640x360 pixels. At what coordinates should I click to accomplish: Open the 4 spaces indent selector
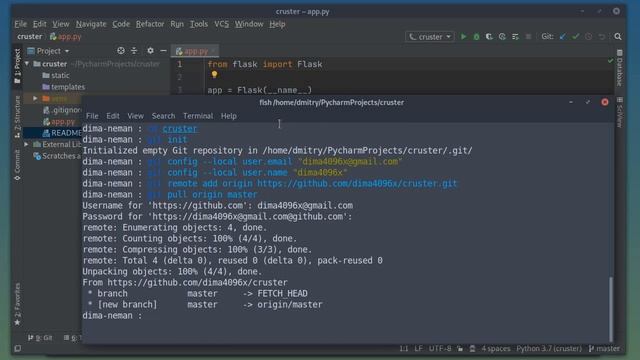496,349
